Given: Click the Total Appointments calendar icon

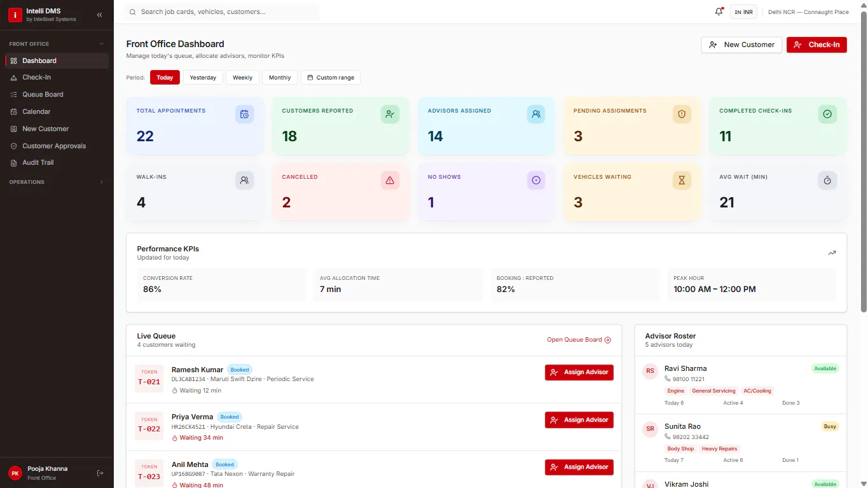Looking at the screenshot, I should tap(245, 115).
